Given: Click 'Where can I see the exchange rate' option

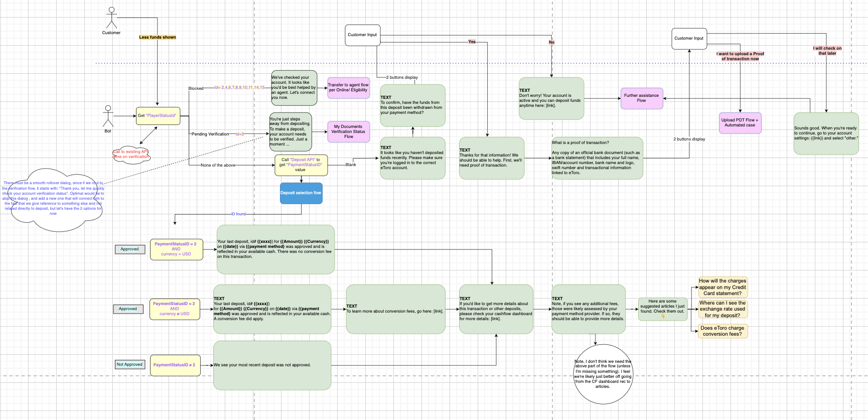Looking at the screenshot, I should (722, 309).
